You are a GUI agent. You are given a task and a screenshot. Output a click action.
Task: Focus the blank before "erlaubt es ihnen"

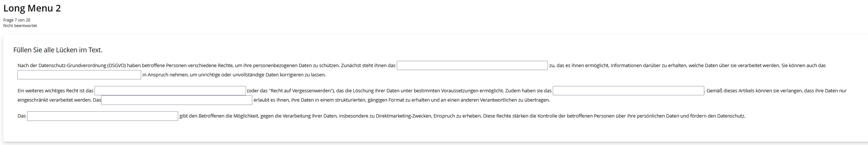[x=177, y=100]
